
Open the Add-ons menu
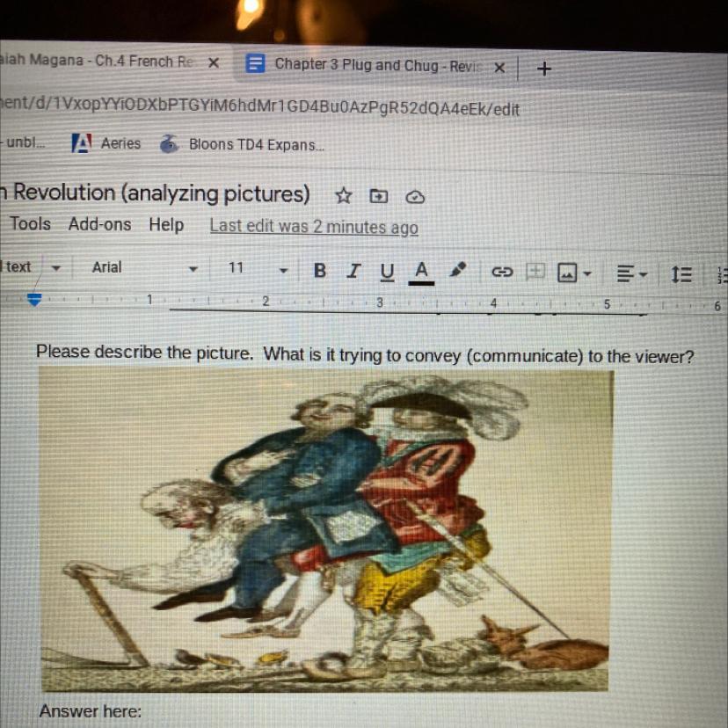[100, 224]
